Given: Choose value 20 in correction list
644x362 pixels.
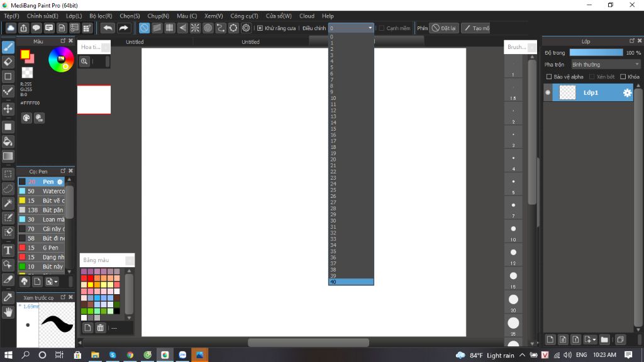Looking at the screenshot, I should click(x=351, y=159).
